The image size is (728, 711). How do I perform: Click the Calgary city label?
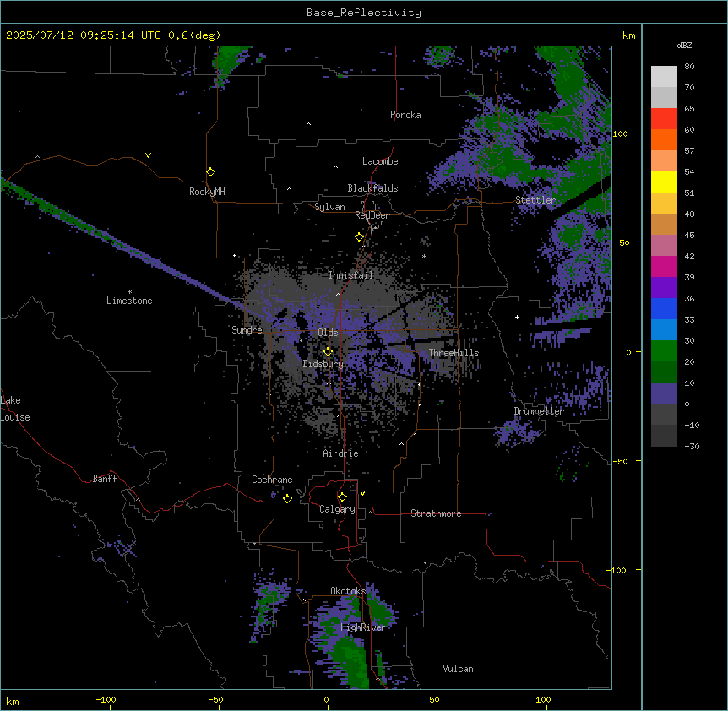[x=337, y=509]
